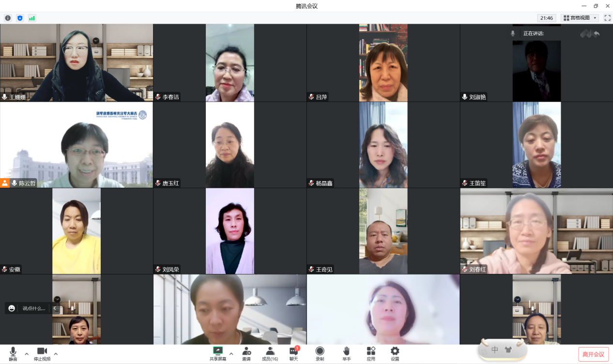This screenshot has height=364, width=613.
Task: Open video options arrow beside 停止视频
Action: pos(56,354)
